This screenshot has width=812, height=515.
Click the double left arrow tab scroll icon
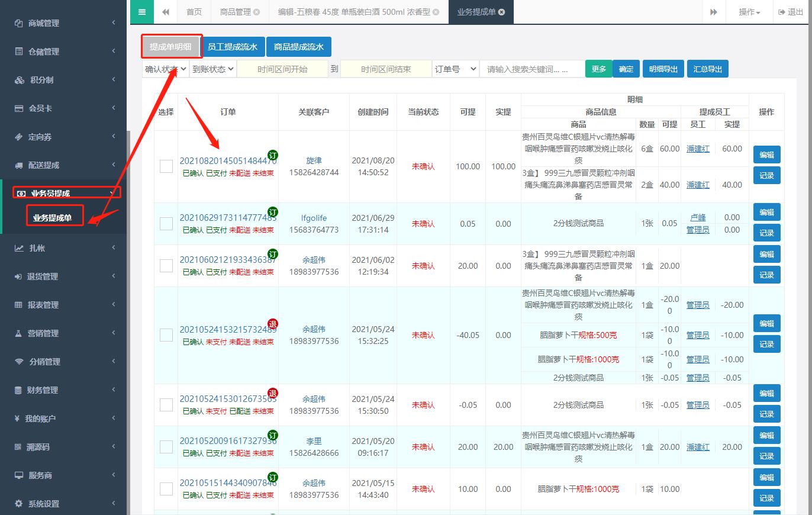[x=166, y=12]
